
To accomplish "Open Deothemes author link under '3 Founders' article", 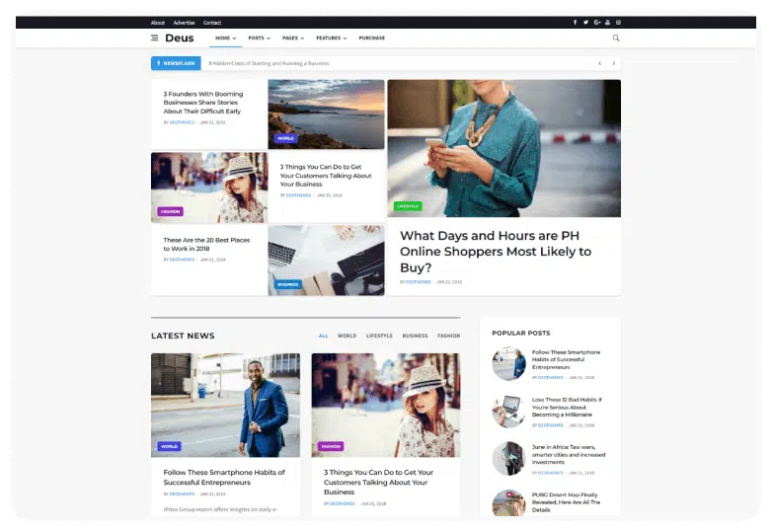I will tap(182, 122).
